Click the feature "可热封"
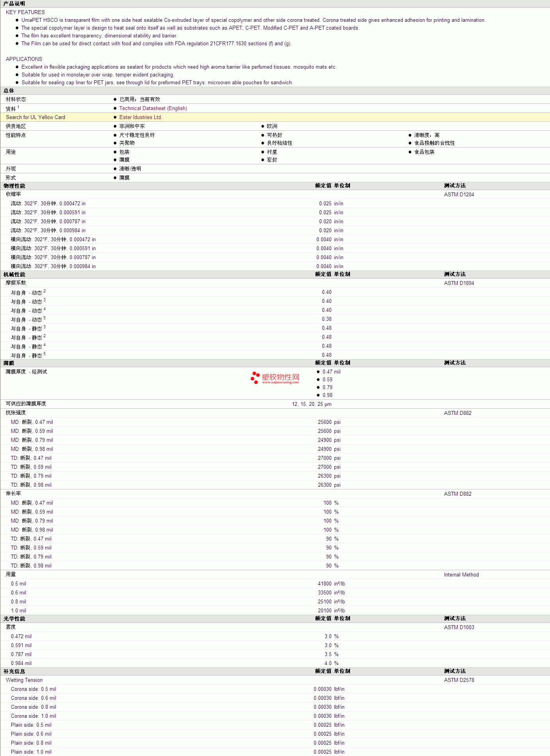550x756 pixels. [275, 135]
